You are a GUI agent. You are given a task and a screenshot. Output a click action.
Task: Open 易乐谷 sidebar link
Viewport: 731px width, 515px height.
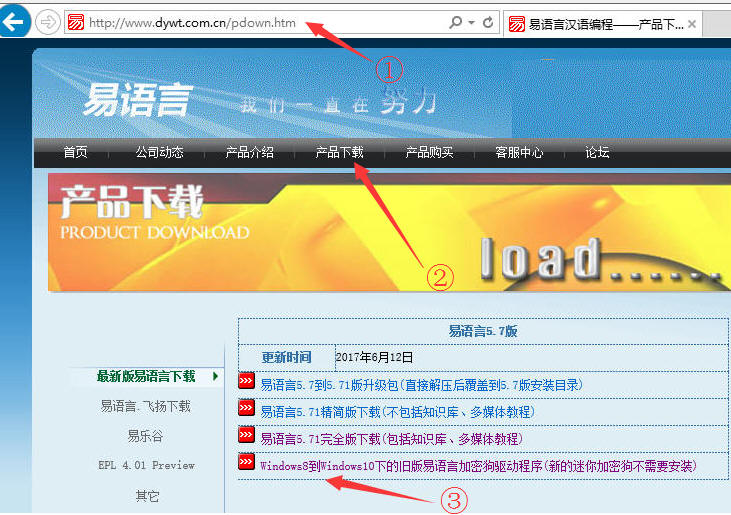(145, 436)
